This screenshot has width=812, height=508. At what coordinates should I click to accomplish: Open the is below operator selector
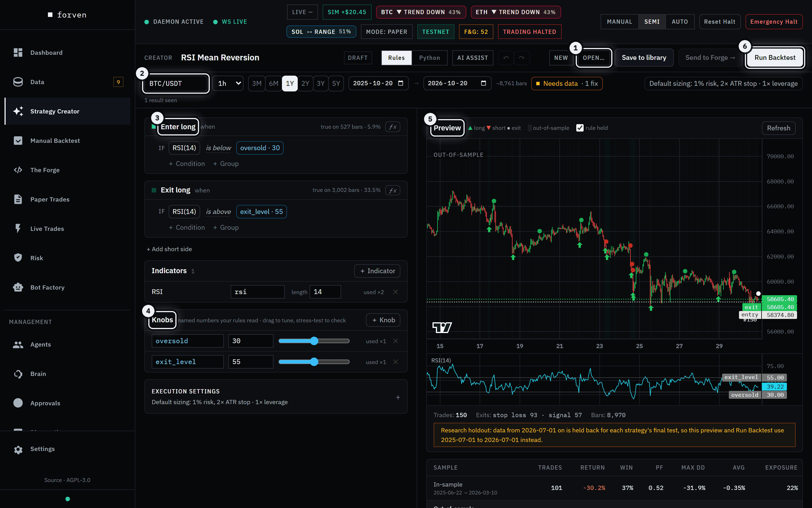pyautogui.click(x=219, y=148)
